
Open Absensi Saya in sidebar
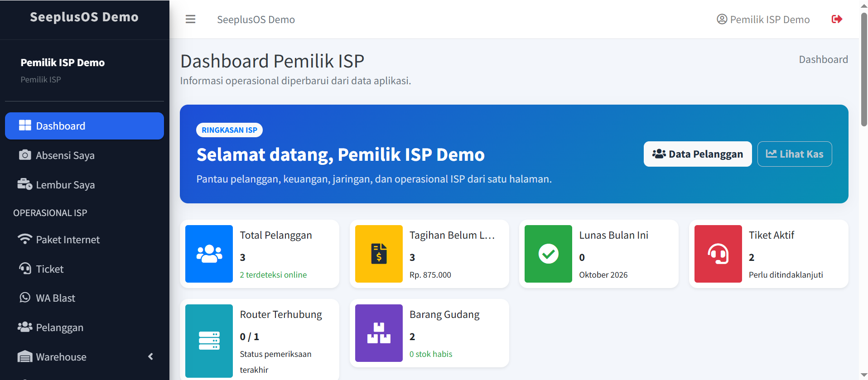pyautogui.click(x=84, y=155)
